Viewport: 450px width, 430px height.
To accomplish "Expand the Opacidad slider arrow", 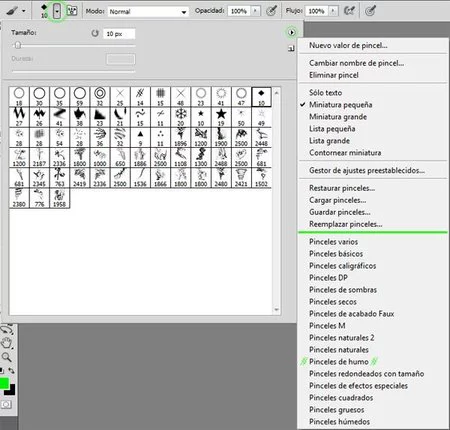I will click(255, 11).
